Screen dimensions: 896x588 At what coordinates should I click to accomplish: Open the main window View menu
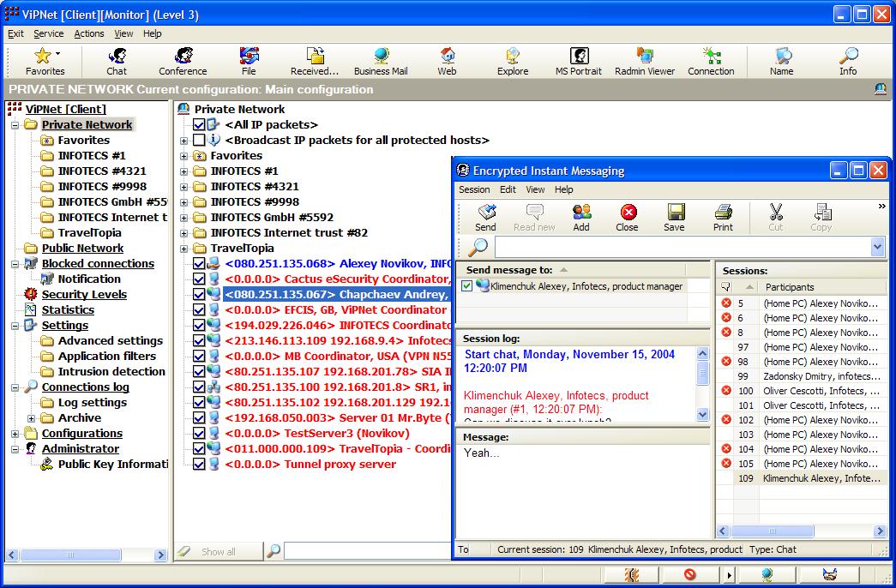coord(123,33)
